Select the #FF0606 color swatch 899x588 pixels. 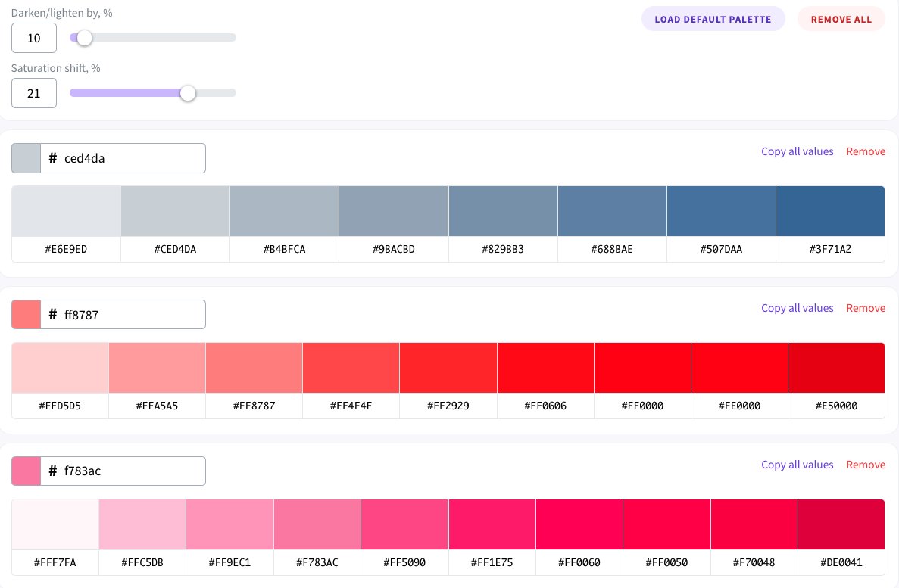coord(545,367)
